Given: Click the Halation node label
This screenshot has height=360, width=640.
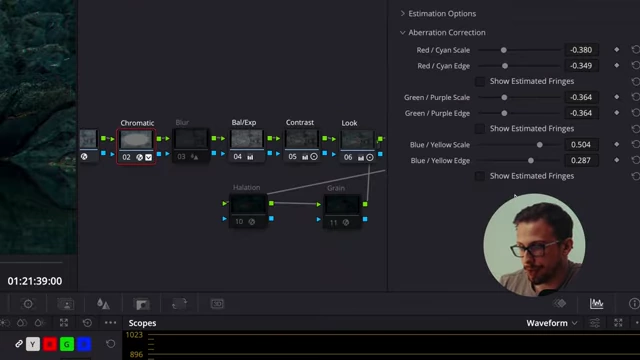Looking at the screenshot, I should pos(247,187).
